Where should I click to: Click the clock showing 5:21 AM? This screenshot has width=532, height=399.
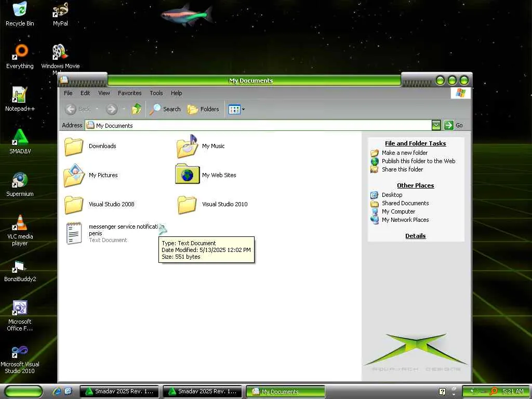[x=513, y=391]
